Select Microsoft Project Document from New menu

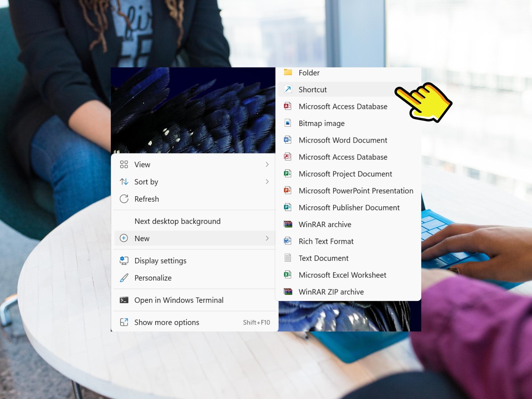click(x=345, y=173)
